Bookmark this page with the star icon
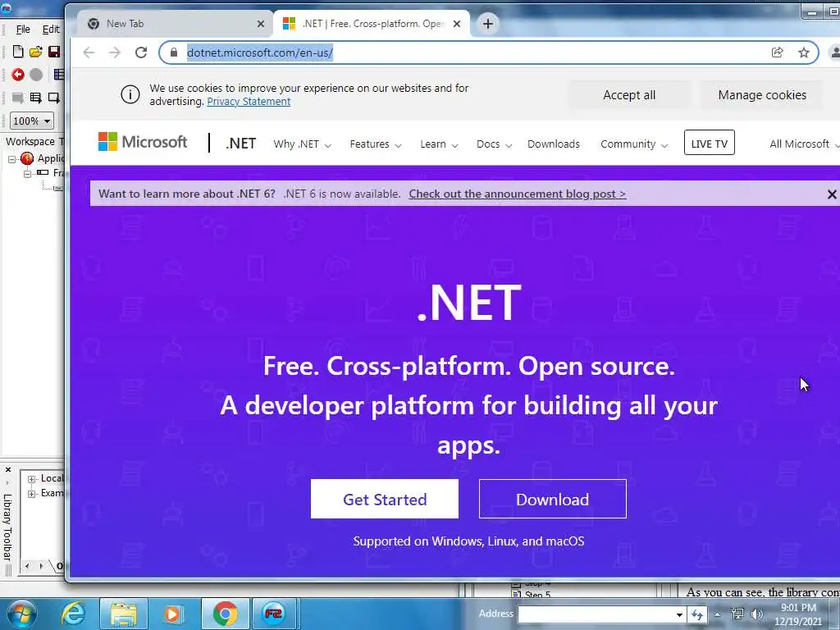This screenshot has height=630, width=840. (x=804, y=52)
